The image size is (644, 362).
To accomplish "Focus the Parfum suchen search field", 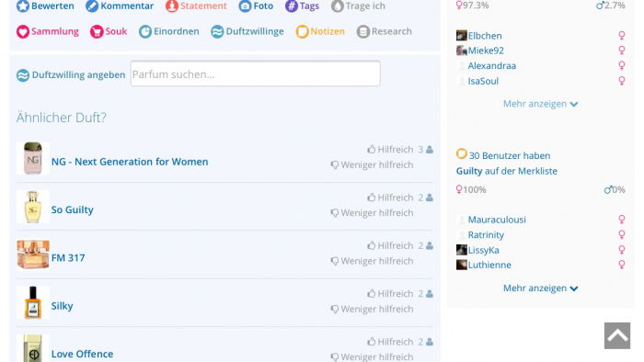I will point(255,74).
